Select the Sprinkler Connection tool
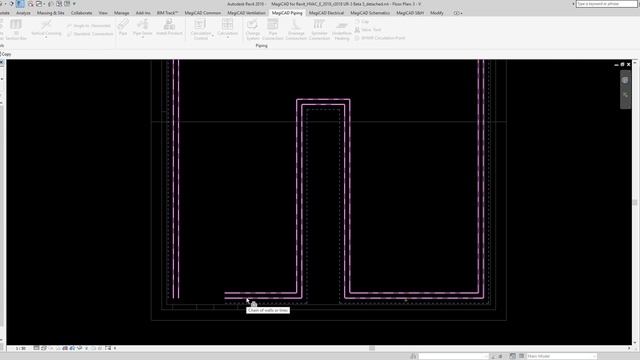This screenshot has height=360, width=640. pos(319,29)
